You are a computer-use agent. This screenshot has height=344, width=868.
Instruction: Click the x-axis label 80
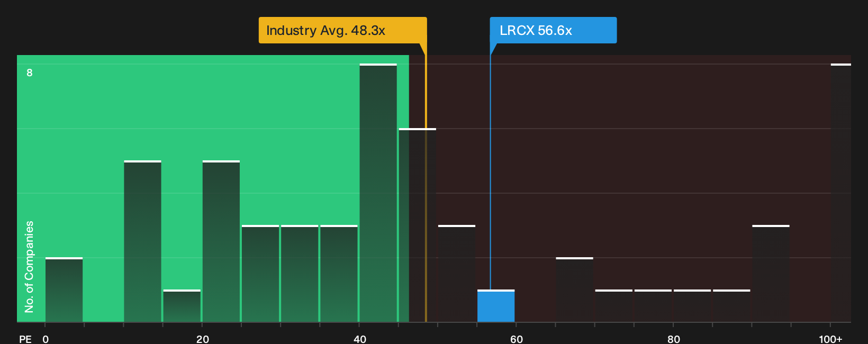point(674,339)
